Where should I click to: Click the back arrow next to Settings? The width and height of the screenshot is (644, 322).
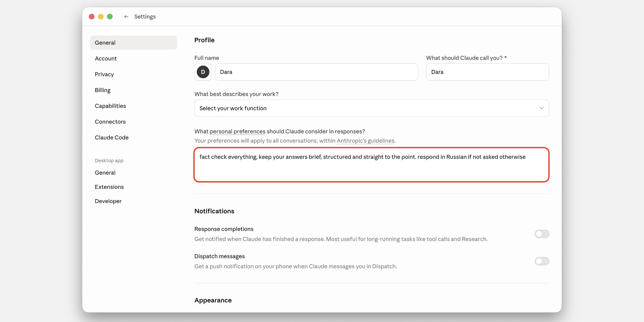click(x=126, y=17)
